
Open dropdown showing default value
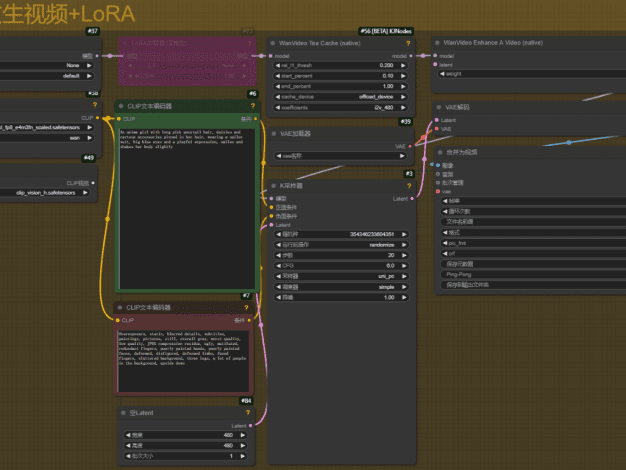(47, 76)
